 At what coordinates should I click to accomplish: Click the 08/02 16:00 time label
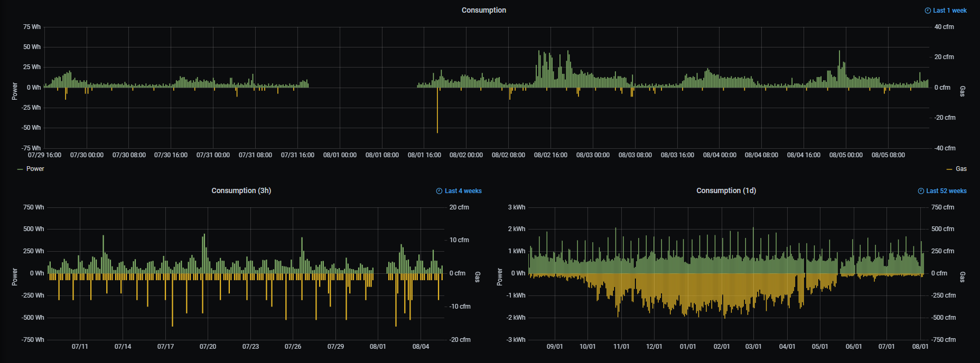pos(550,155)
